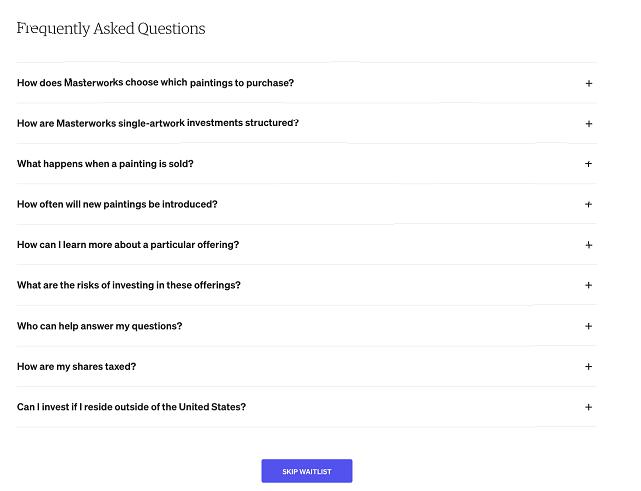
Task: Click plus icon beside 'learn more about a particular offering'
Action: click(589, 245)
